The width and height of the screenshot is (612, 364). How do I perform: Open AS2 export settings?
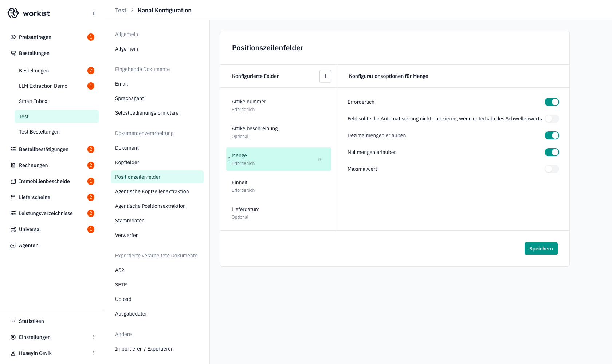(x=157, y=270)
